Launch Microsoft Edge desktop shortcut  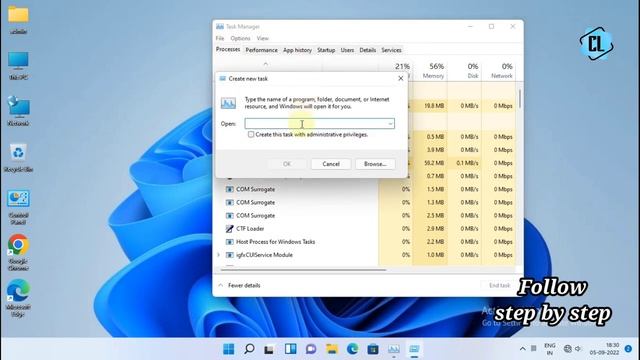pyautogui.click(x=18, y=291)
